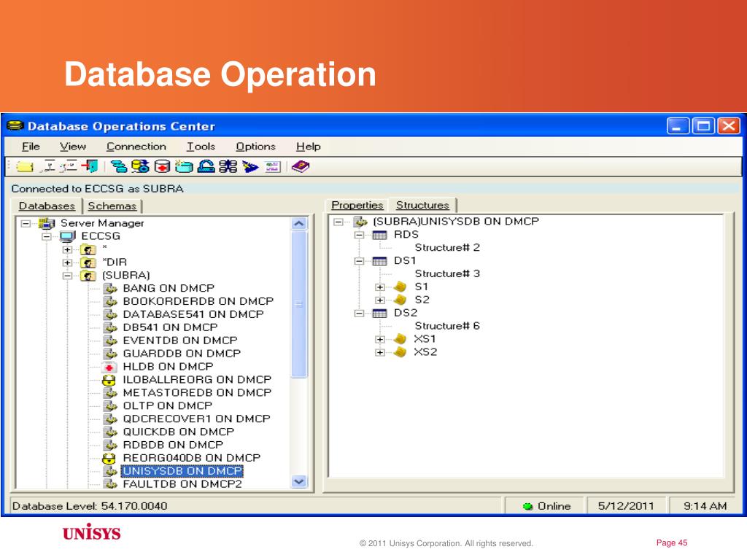The height and width of the screenshot is (560, 747).
Task: Click the cyan new database toolbar icon
Action: click(184, 166)
